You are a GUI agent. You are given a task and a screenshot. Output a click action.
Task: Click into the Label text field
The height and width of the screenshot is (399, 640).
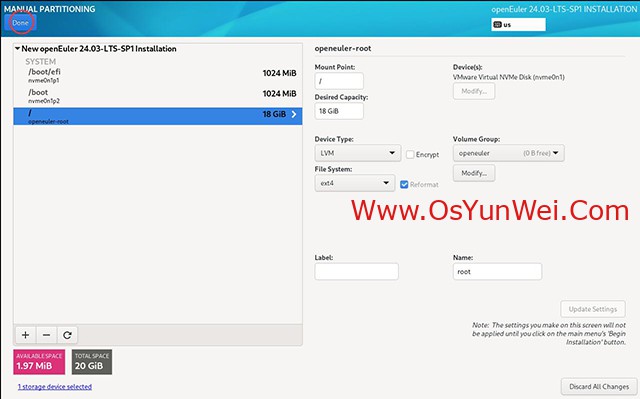356,271
